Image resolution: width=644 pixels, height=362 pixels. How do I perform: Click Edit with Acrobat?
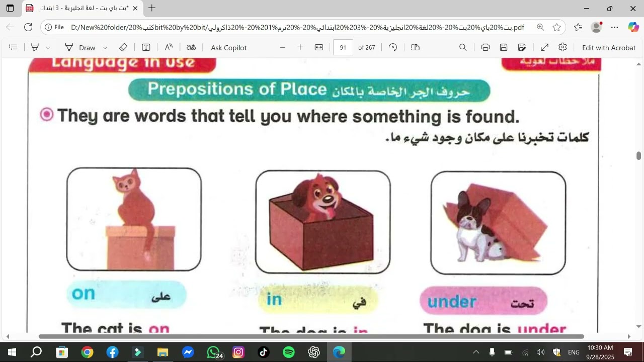(609, 47)
